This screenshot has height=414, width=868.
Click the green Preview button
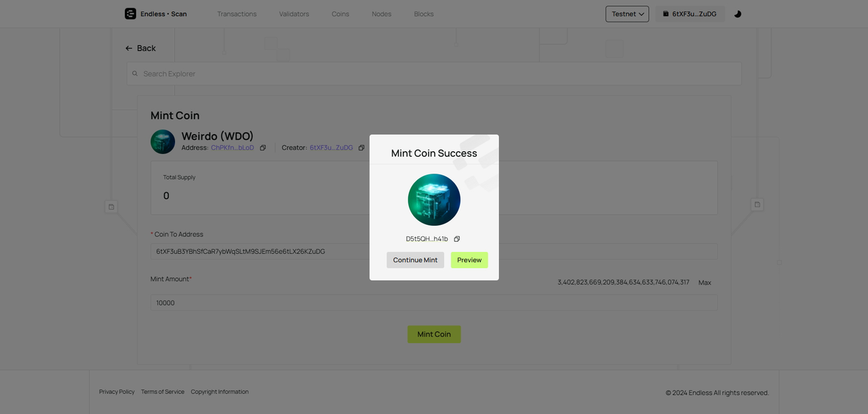(x=469, y=260)
